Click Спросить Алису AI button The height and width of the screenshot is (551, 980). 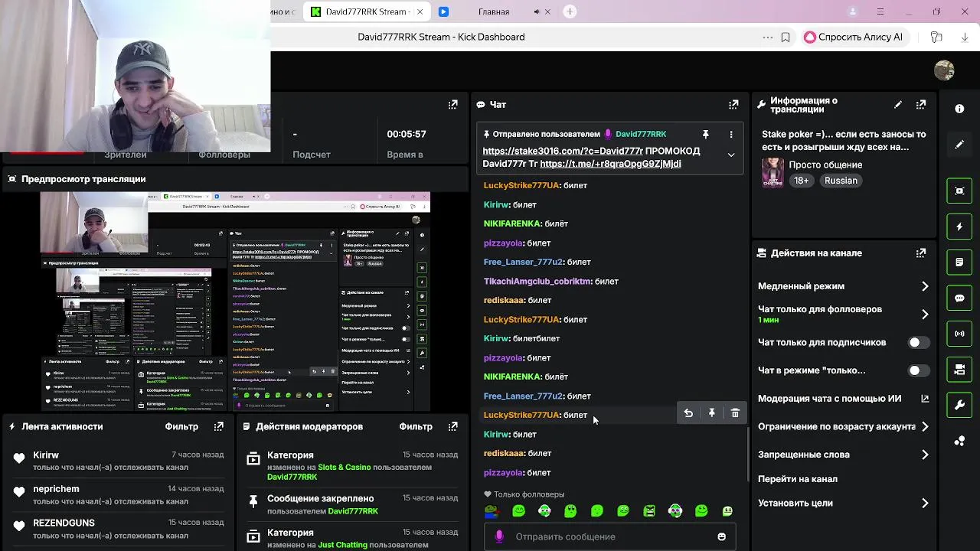853,37
